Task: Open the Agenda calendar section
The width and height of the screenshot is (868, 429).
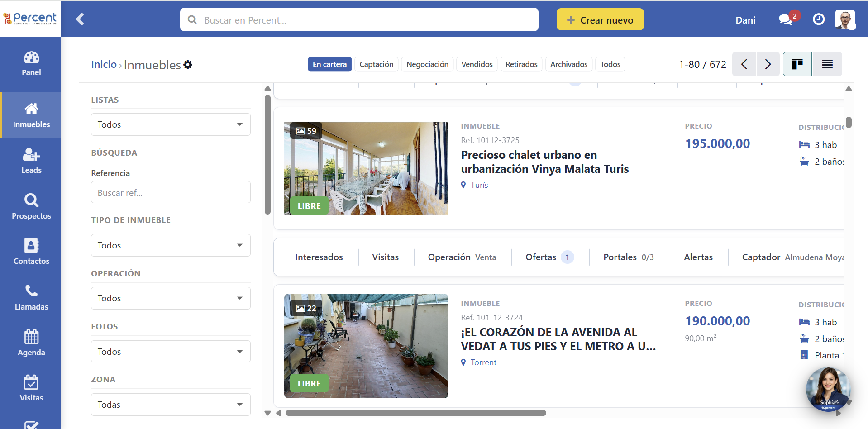Action: click(31, 343)
